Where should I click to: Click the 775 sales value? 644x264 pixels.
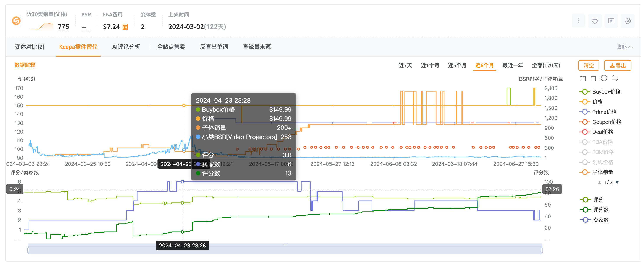point(63,27)
